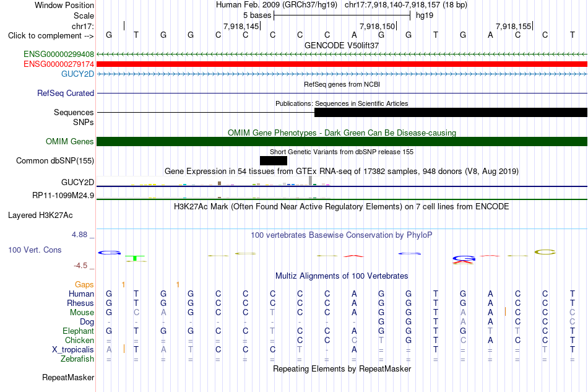Select the Zebrafish alignment row label
This screenshot has height=392, width=588.
77,359
